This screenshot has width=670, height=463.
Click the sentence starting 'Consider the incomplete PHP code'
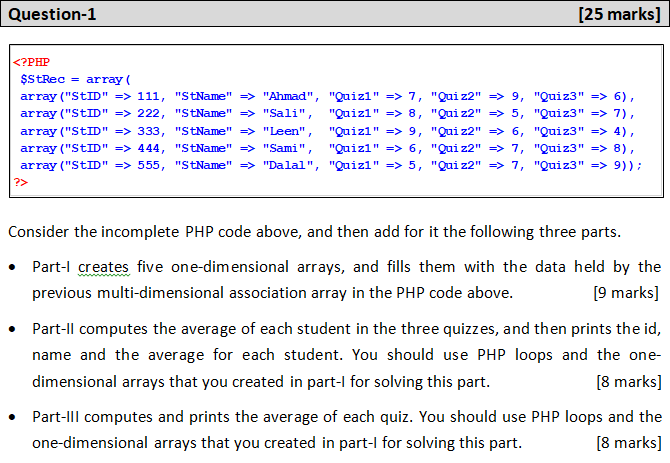(x=314, y=232)
